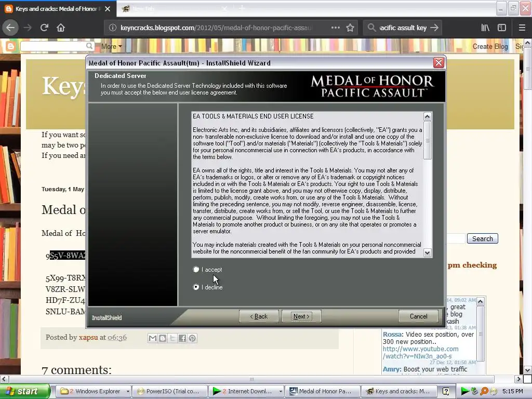Image resolution: width=532 pixels, height=399 pixels.
Task: Go forward in the Firefox browser
Action: (x=28, y=28)
